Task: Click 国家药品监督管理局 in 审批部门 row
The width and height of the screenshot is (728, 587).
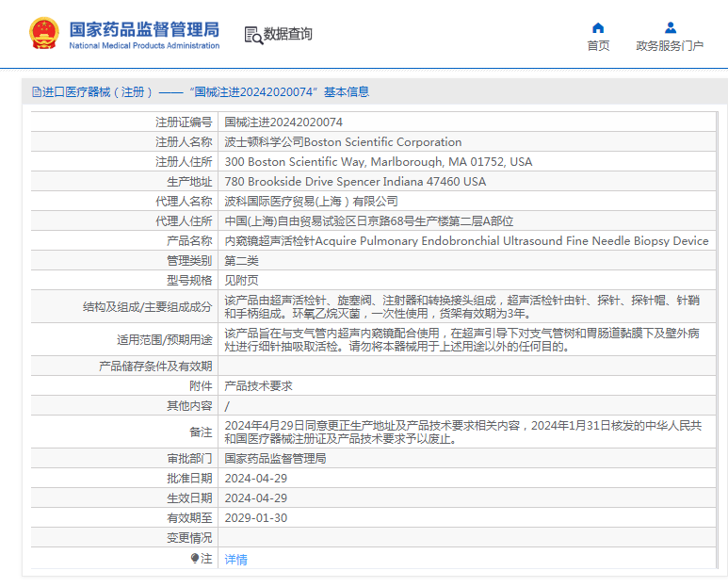Action: coord(275,458)
